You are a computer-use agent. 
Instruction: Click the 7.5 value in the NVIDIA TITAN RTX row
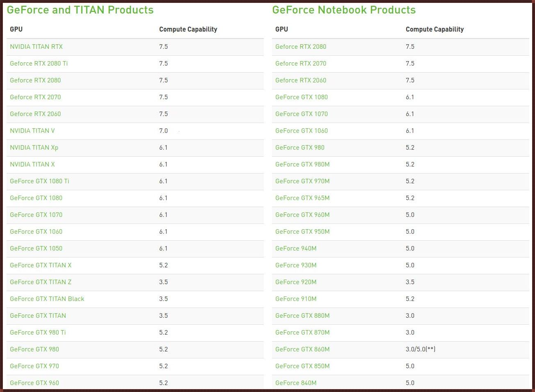coord(163,47)
